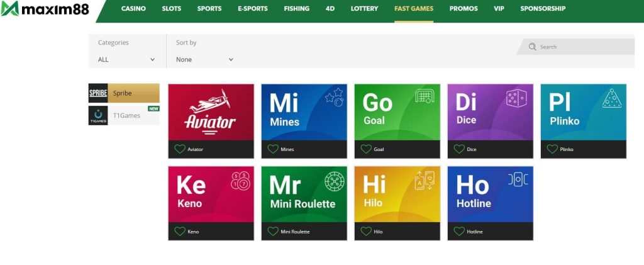This screenshot has width=644, height=265.
Task: Open the 4D menu
Action: coord(330,9)
